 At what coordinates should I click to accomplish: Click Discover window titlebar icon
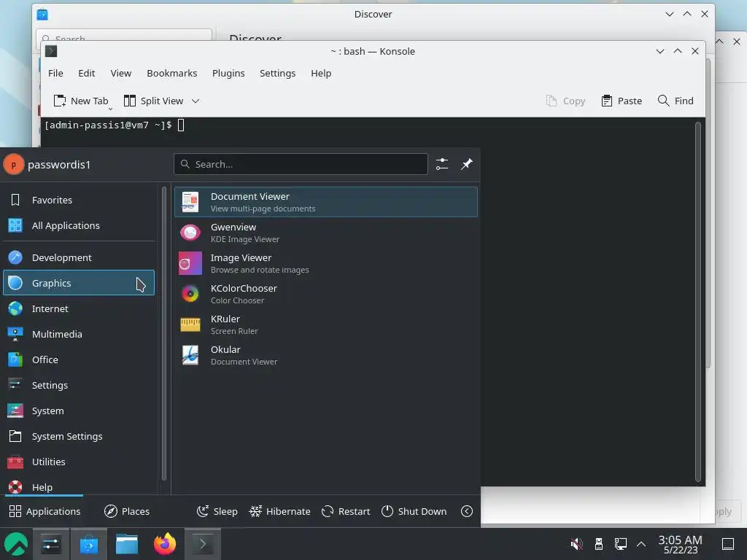point(42,15)
